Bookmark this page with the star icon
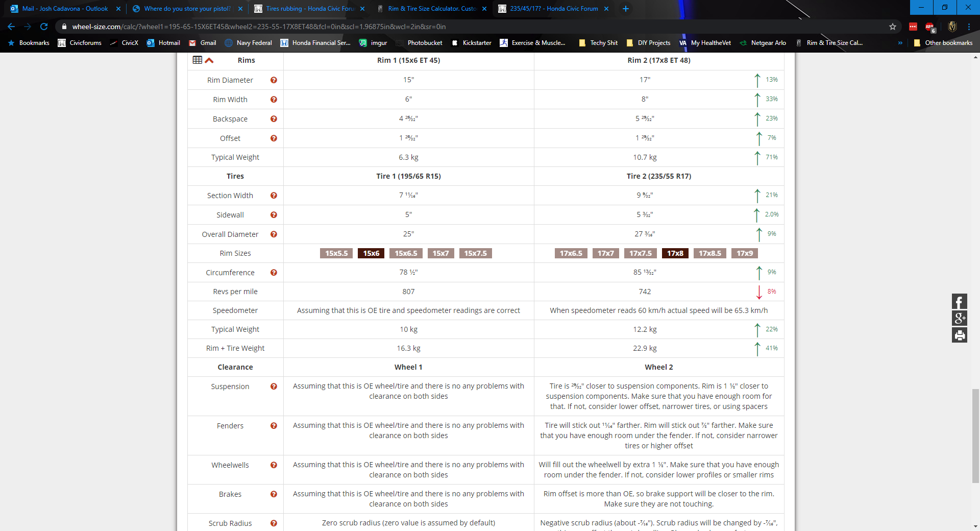 (893, 27)
